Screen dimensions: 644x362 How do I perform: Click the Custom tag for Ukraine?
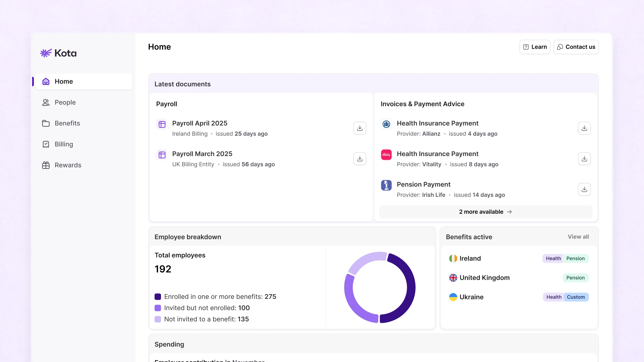tap(576, 297)
